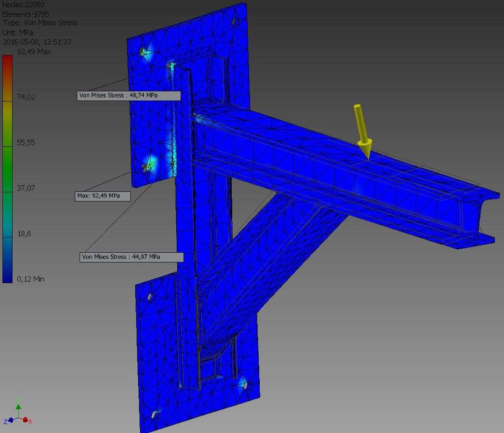Click the Elements:9735 text
The height and width of the screenshot is (433, 504).
(26, 14)
